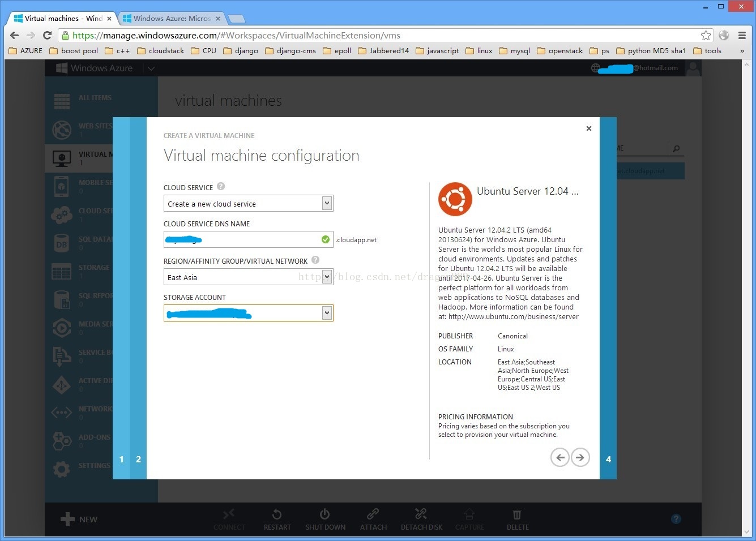The image size is (756, 541).
Task: Click the SHUT DOWN command icon
Action: (325, 514)
